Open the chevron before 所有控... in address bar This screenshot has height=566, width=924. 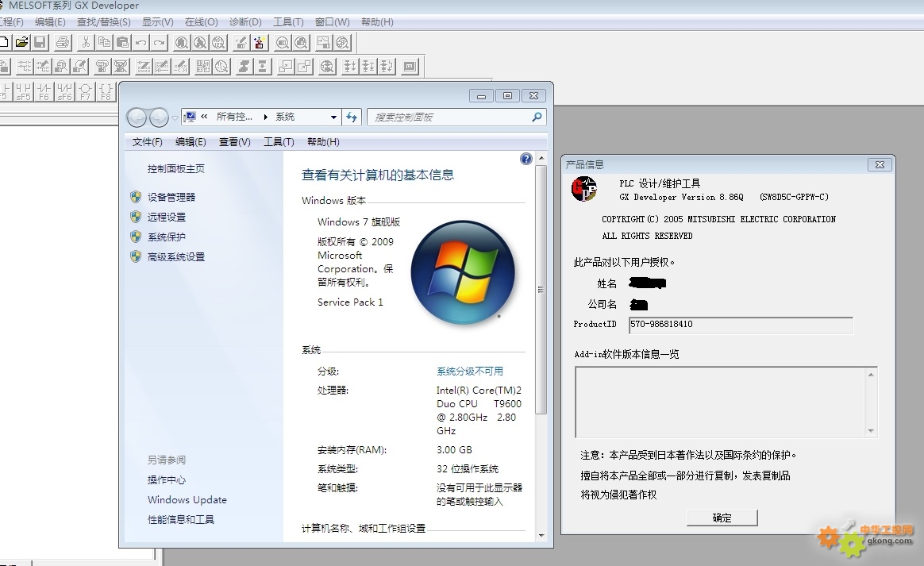click(x=204, y=117)
